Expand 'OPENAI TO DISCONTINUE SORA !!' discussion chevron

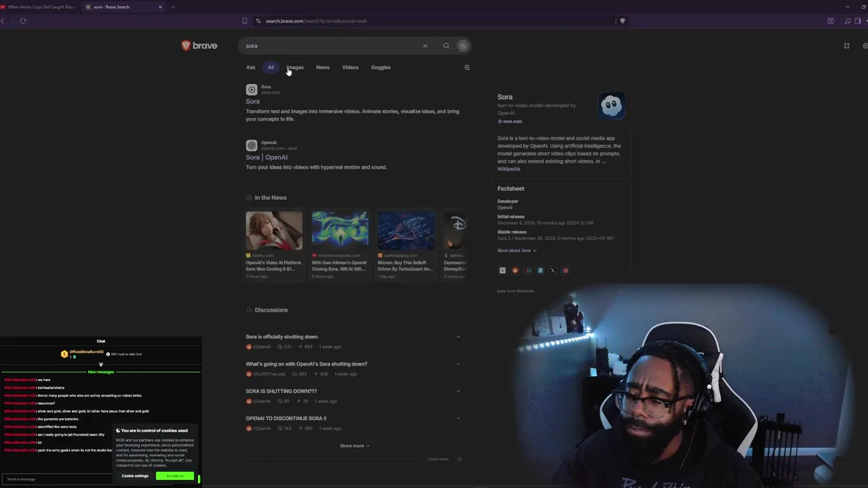[x=458, y=418]
